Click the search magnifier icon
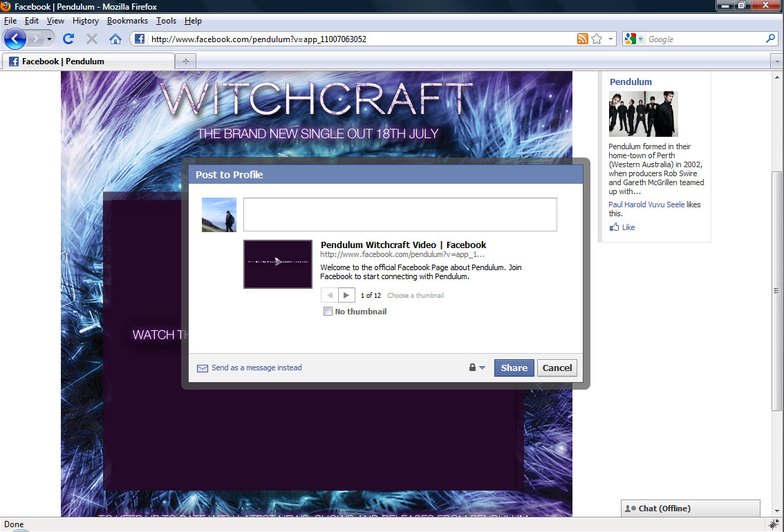Viewport: 784px width, 532px height. pos(770,39)
